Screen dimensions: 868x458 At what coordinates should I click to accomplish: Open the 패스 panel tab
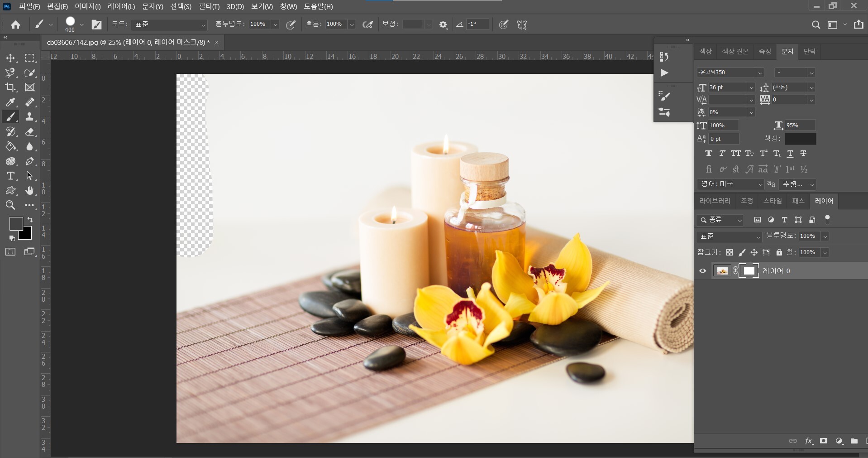tap(798, 201)
